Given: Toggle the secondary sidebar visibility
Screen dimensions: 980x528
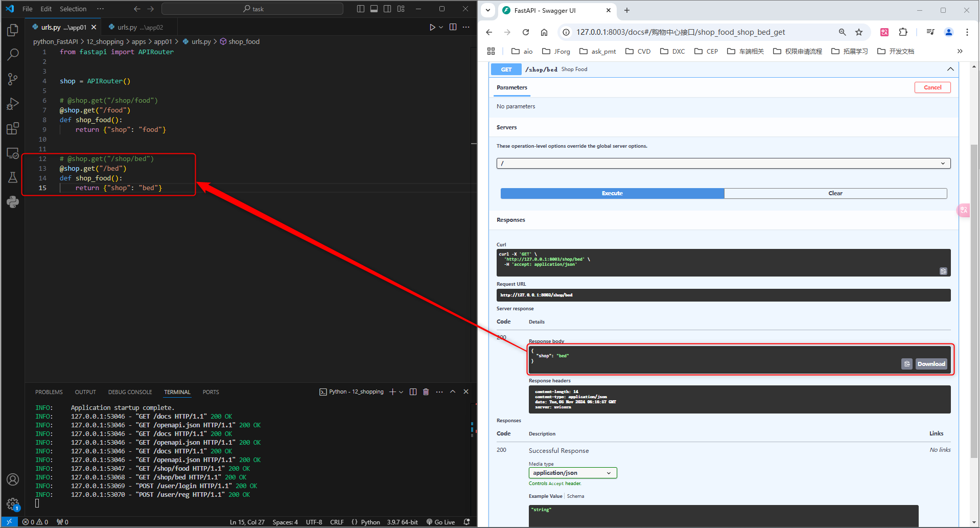Looking at the screenshot, I should tap(387, 9).
